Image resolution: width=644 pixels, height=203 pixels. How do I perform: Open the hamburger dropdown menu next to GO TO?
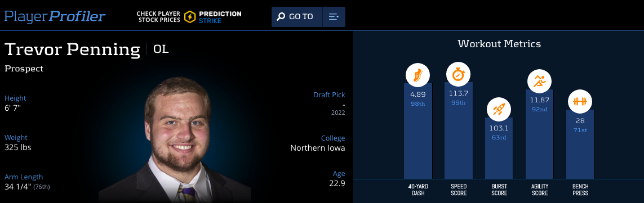coord(334,17)
